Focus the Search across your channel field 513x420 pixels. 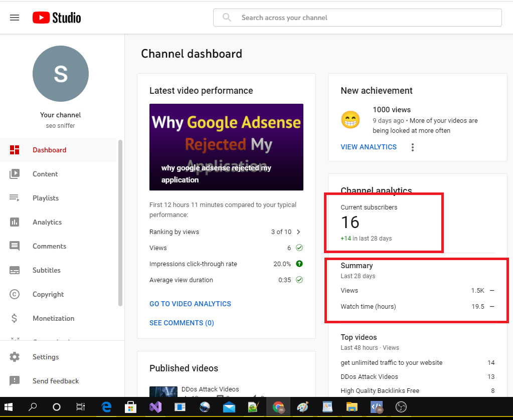357,18
